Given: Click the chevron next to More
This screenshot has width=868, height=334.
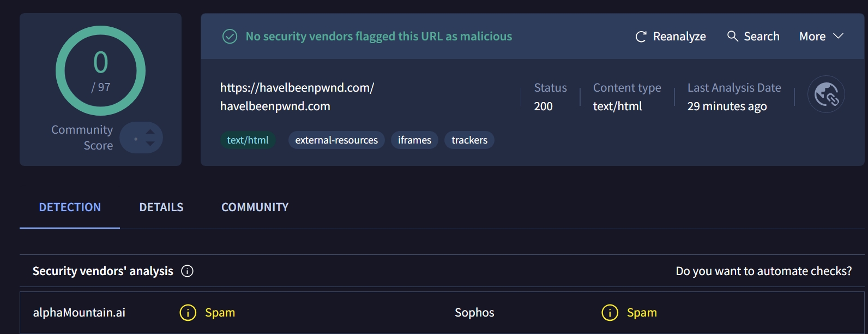Looking at the screenshot, I should click(x=839, y=36).
